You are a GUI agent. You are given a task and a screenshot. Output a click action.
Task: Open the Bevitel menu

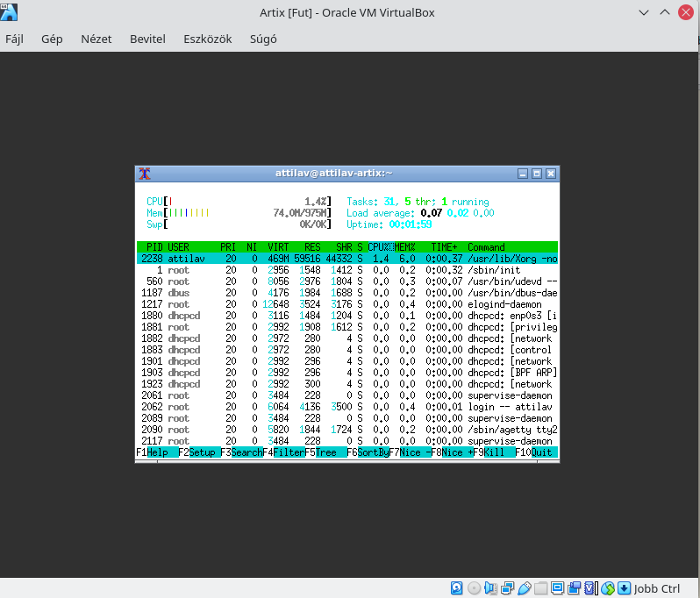click(x=147, y=39)
